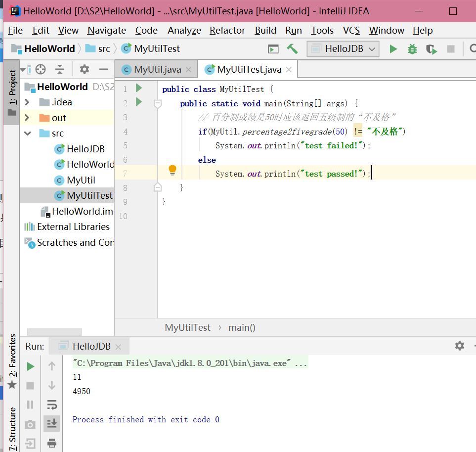Open the Run panel settings gear
Viewport: 476px width, 452px height.
pos(460,346)
